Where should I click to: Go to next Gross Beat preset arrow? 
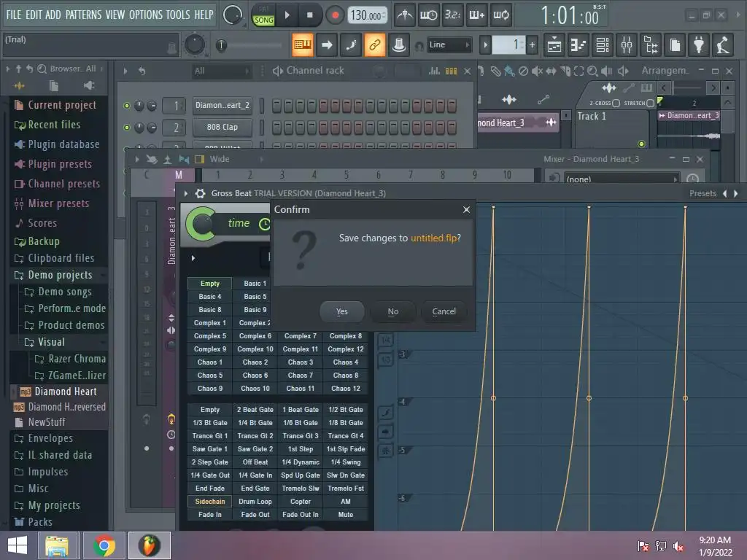coord(736,193)
